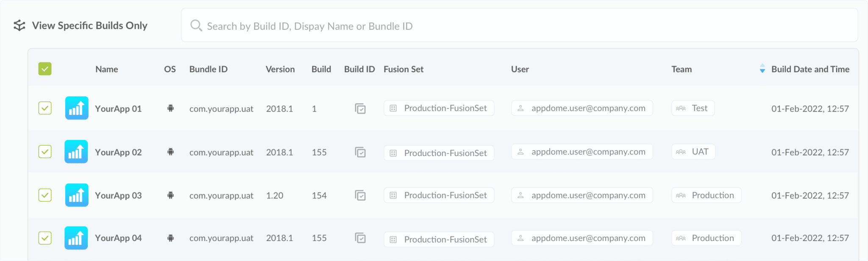Click the search magnifier icon
This screenshot has height=261, width=868.
pyautogui.click(x=196, y=25)
